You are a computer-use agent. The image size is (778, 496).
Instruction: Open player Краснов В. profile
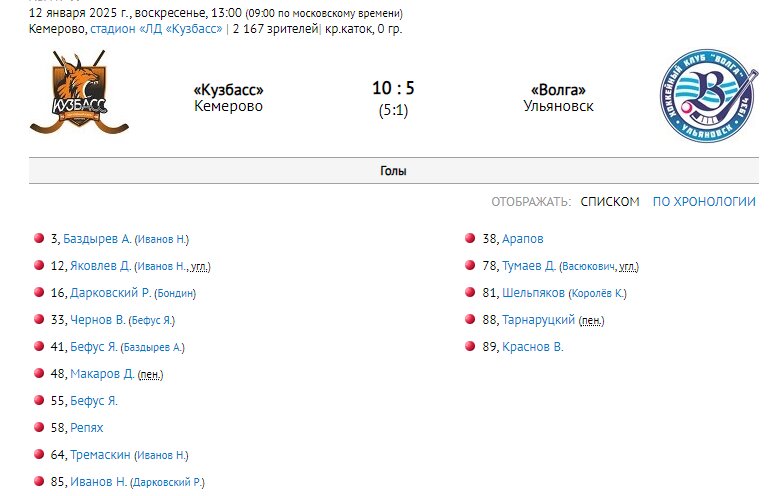click(x=533, y=347)
